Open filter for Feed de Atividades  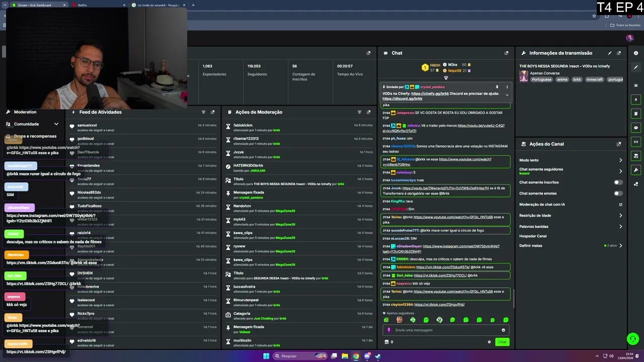(x=203, y=112)
